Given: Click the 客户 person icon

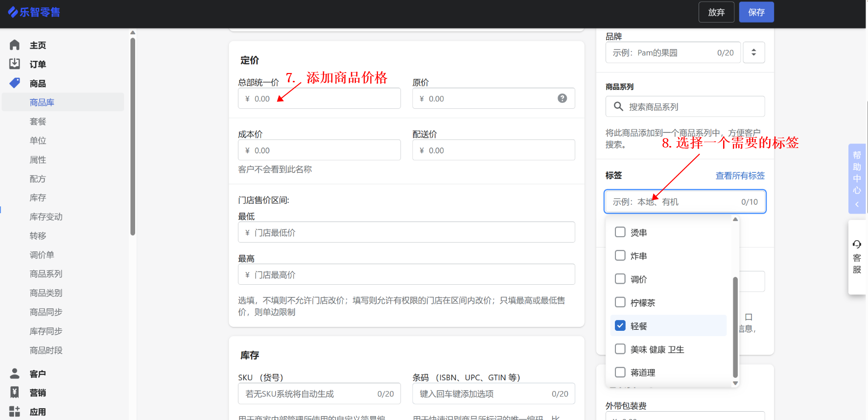Looking at the screenshot, I should pos(15,373).
